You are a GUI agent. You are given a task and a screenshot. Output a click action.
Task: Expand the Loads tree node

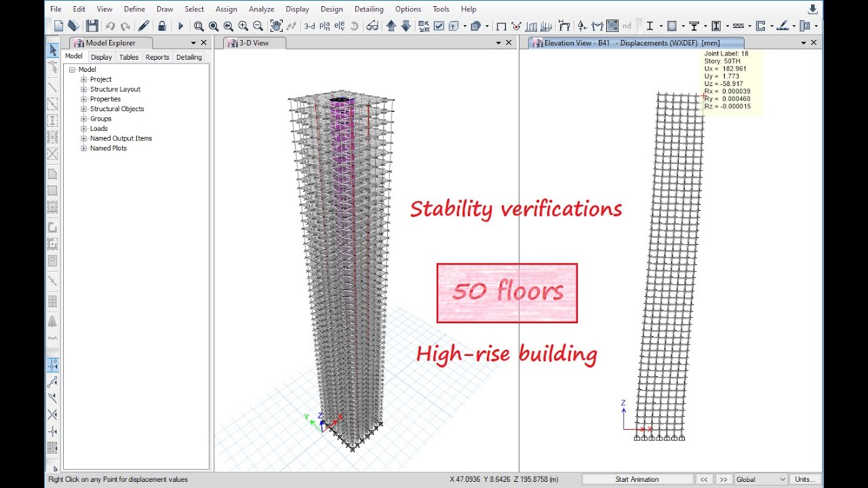[84, 128]
